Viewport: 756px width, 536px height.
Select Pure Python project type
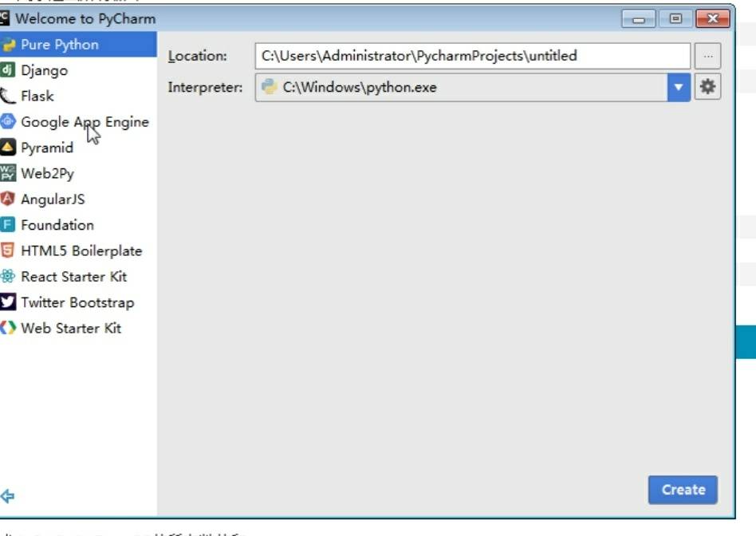coord(78,45)
